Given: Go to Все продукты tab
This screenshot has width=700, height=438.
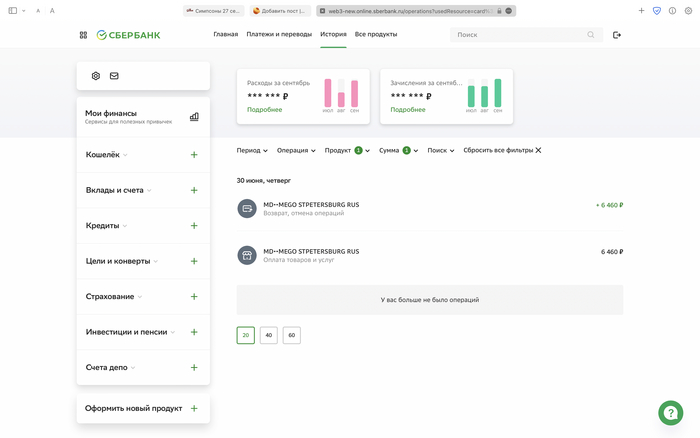Looking at the screenshot, I should tap(376, 34).
